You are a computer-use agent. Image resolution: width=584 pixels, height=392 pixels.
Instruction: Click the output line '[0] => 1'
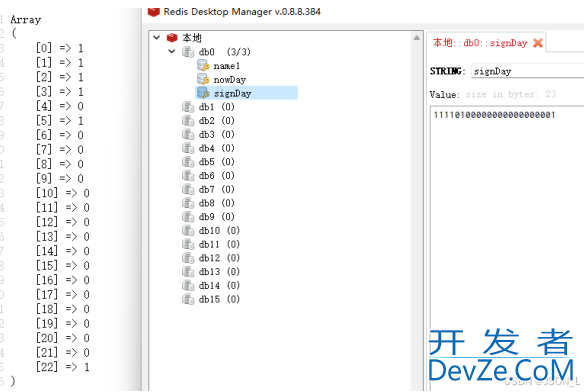(x=60, y=48)
